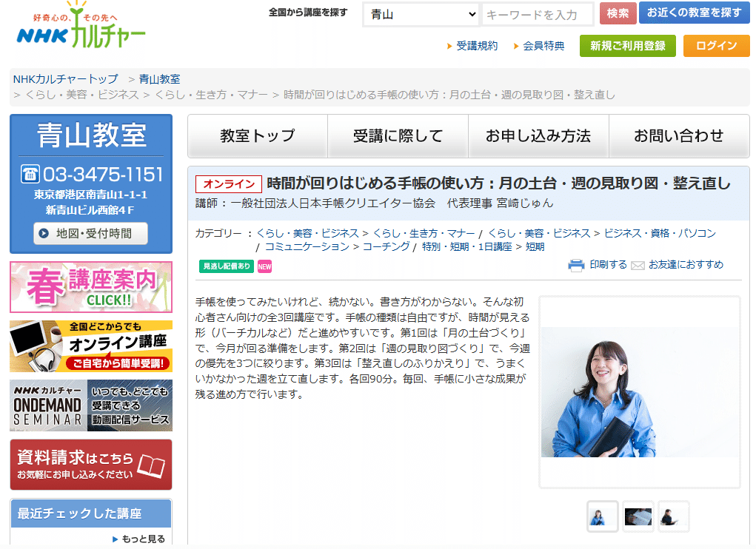Click the red オンライン label badge

[229, 184]
